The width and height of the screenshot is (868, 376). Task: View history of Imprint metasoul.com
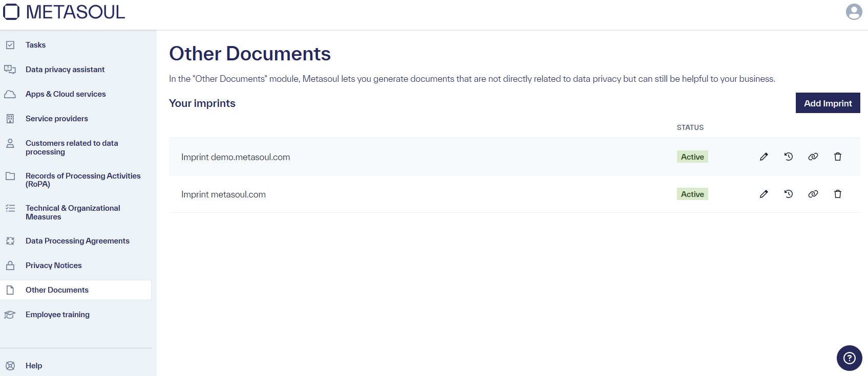pyautogui.click(x=789, y=194)
